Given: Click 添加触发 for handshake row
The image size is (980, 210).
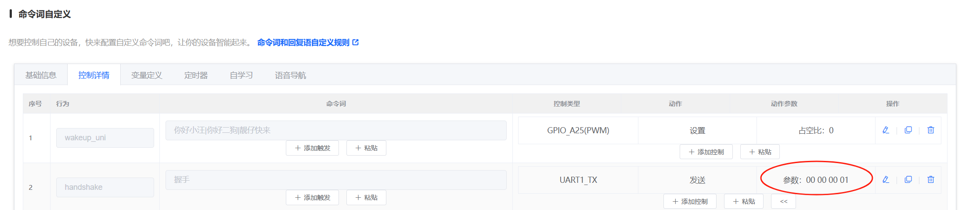Looking at the screenshot, I should (x=312, y=198).
